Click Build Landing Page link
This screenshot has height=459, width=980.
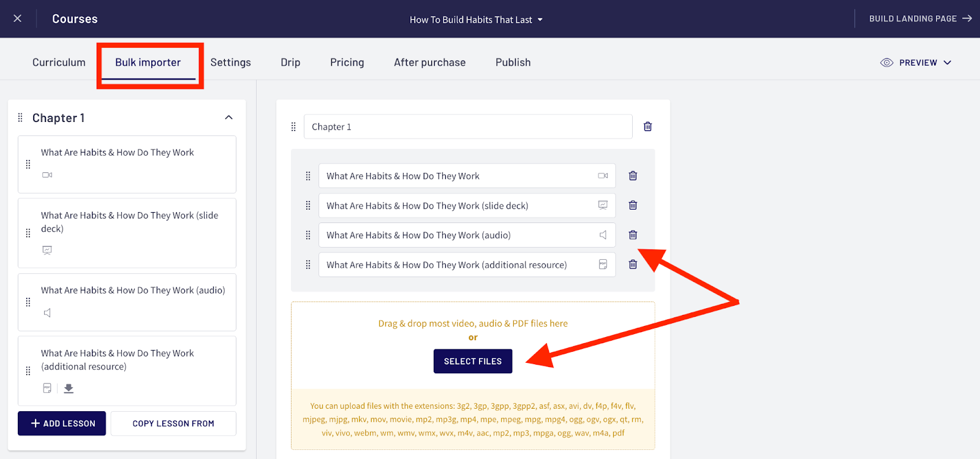click(x=921, y=19)
